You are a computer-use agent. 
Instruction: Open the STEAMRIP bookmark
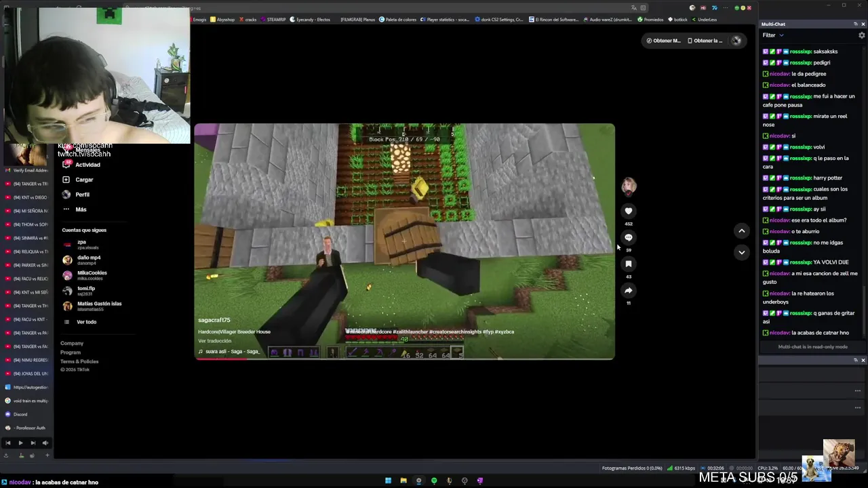click(x=273, y=20)
